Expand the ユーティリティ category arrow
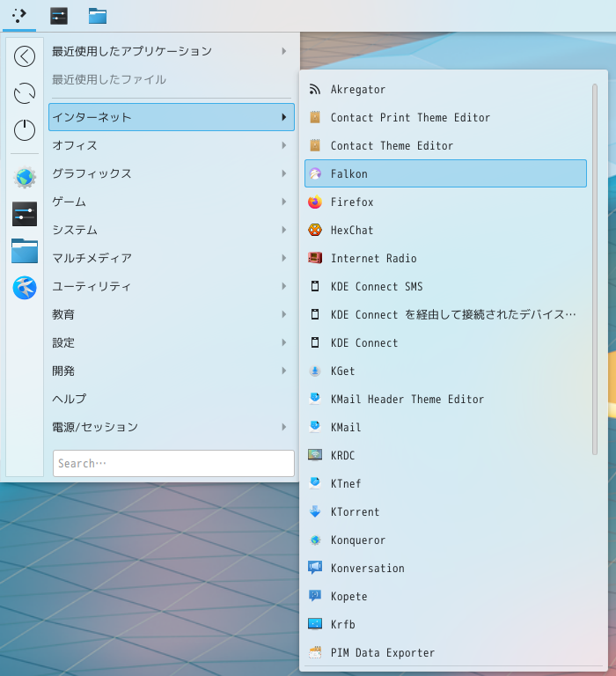616x676 pixels. click(283, 286)
